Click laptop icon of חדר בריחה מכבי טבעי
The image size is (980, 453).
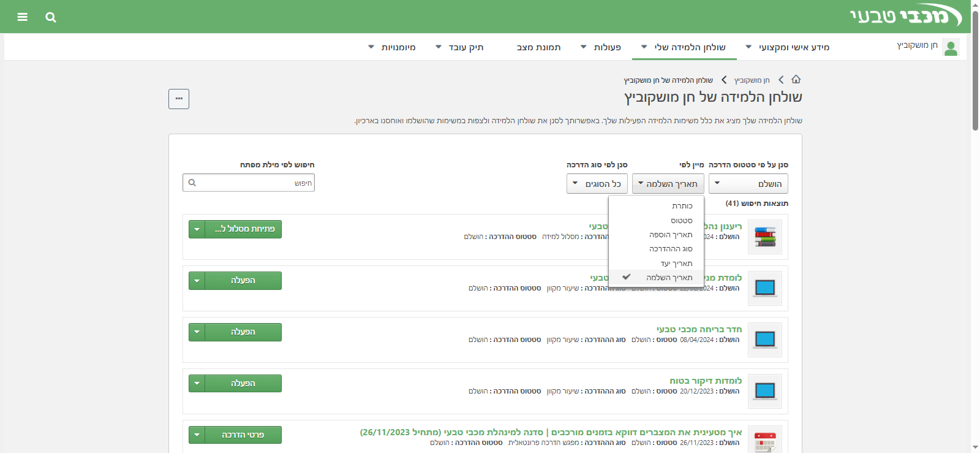coord(765,339)
